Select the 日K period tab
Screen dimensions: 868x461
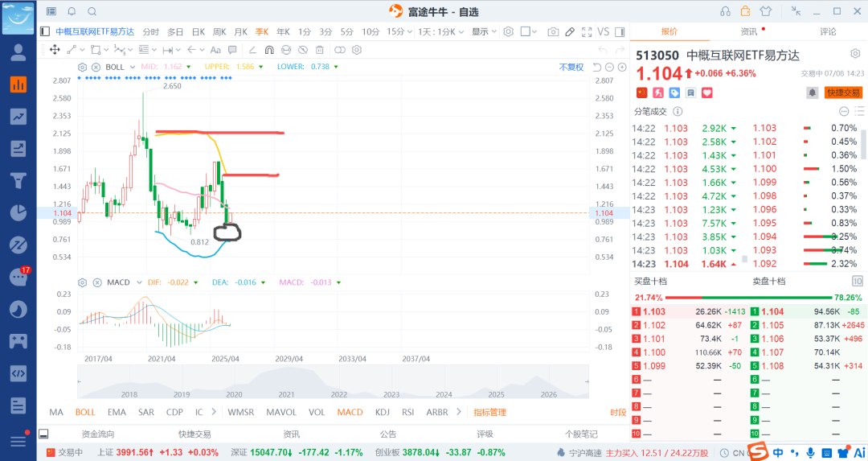(x=199, y=31)
